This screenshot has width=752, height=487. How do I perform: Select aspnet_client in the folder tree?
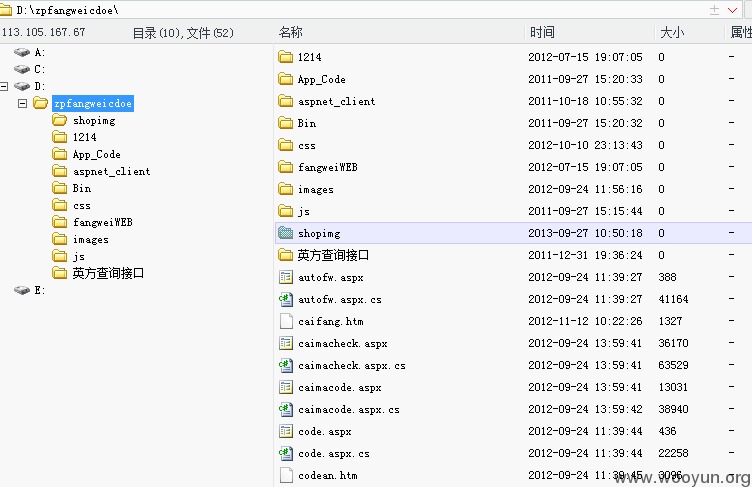(111, 171)
